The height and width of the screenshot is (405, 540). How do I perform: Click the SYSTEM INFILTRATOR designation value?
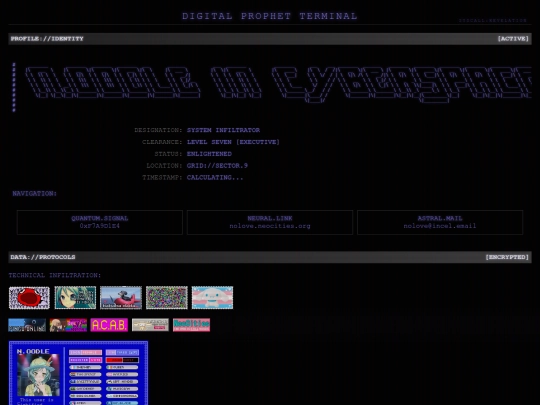click(x=224, y=130)
